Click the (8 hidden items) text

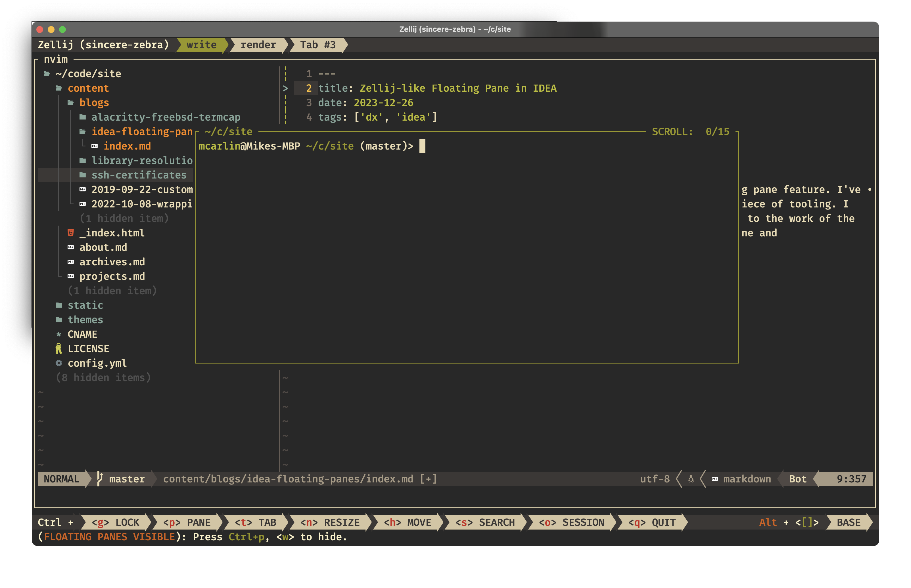103,378
